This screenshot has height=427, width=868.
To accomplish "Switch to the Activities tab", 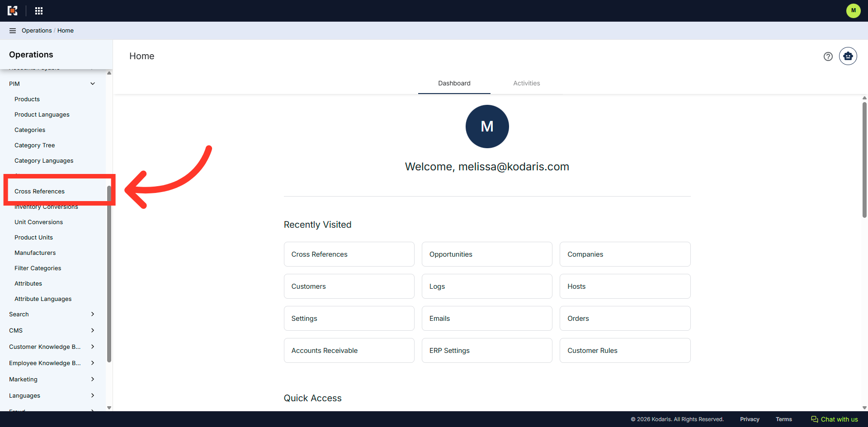I will click(526, 83).
